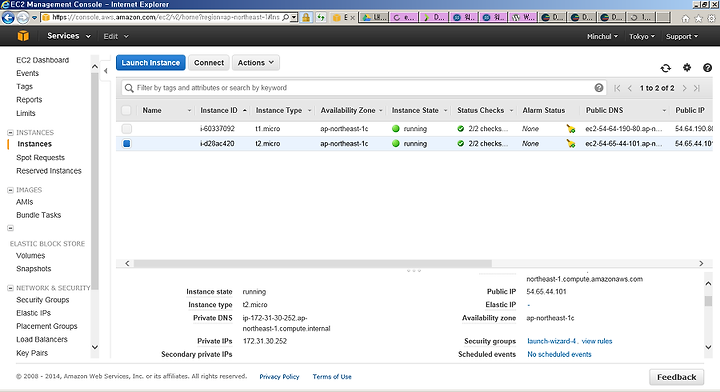Screen dimensions: 720x392
Task: Click running state indicator for i-d28ac420
Action: coord(396,144)
